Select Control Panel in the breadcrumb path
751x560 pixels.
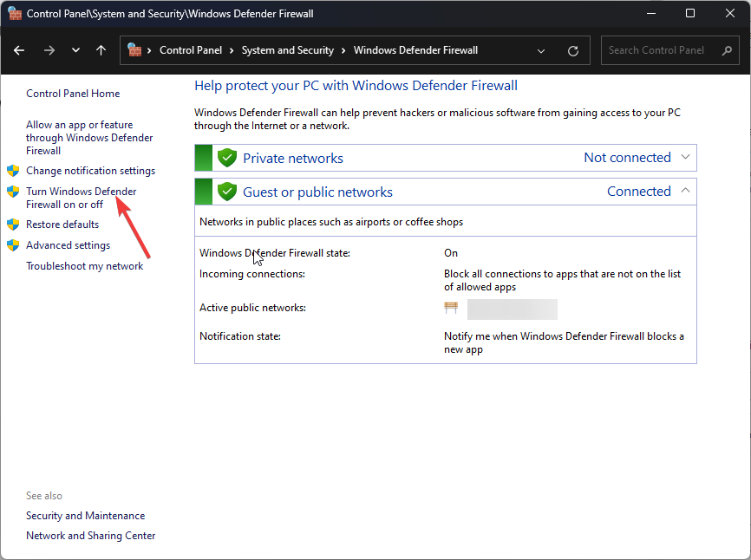click(191, 50)
